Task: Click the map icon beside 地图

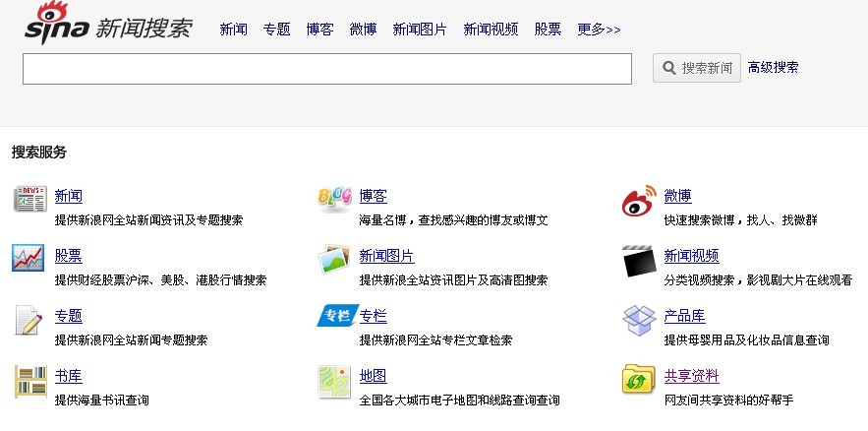Action: [x=334, y=382]
